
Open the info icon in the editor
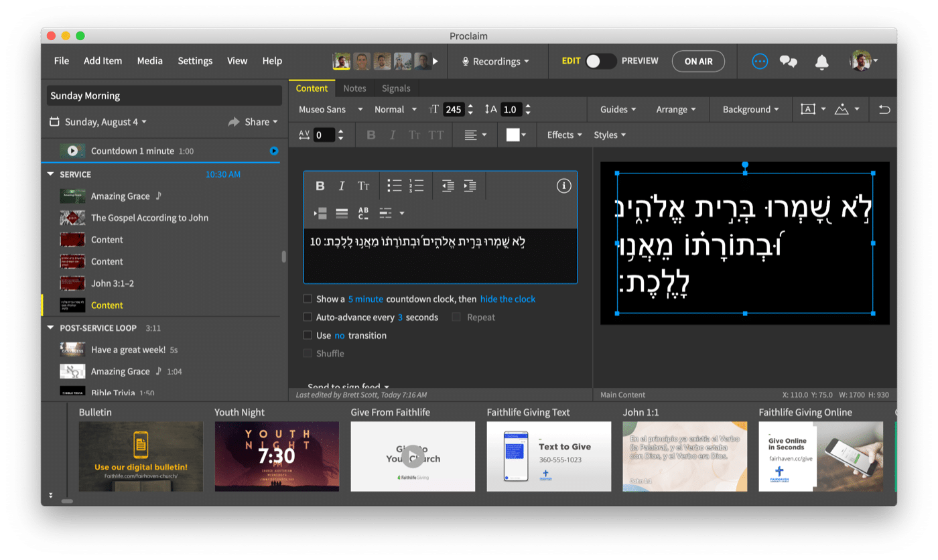(564, 186)
